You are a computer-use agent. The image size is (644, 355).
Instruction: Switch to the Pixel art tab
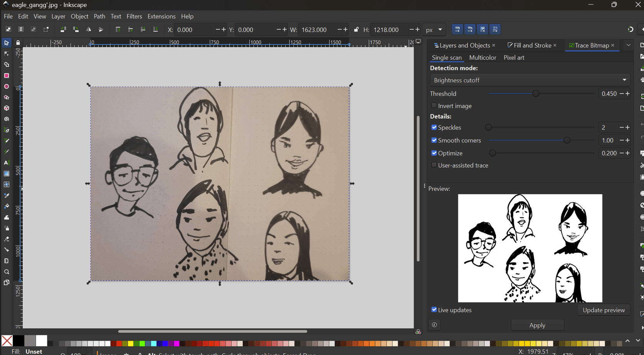[x=514, y=57]
